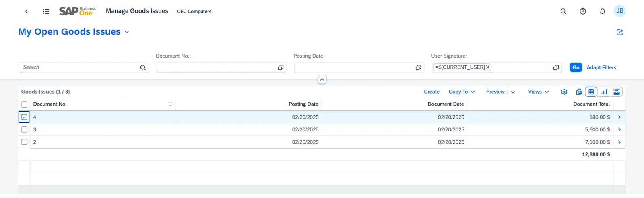644x198 pixels.
Task: Open table settings gear icon
Action: 564,92
